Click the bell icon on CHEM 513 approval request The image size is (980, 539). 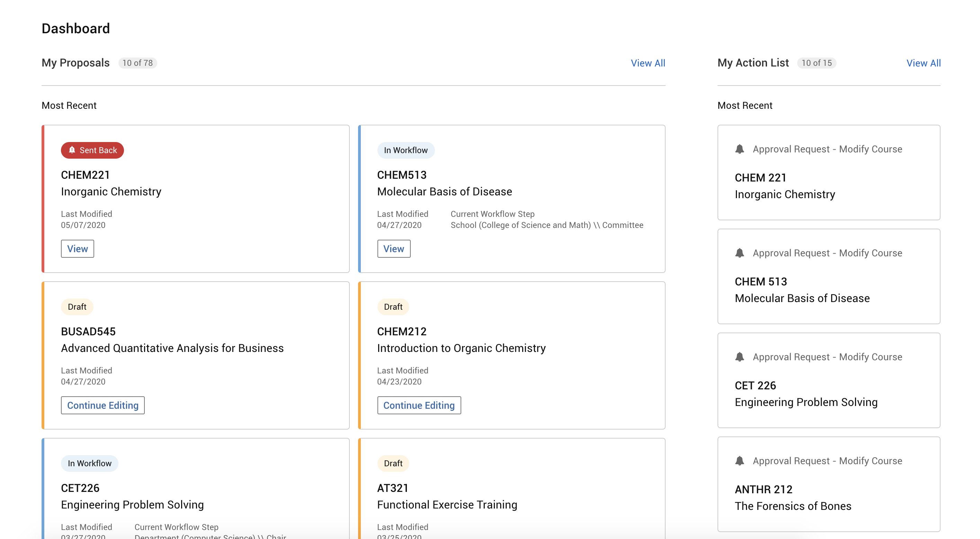tap(740, 253)
